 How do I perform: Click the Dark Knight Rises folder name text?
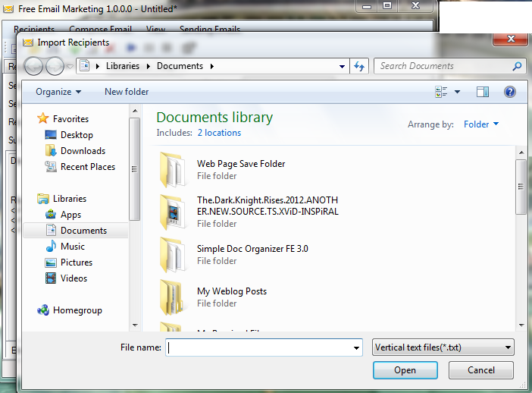(x=268, y=206)
